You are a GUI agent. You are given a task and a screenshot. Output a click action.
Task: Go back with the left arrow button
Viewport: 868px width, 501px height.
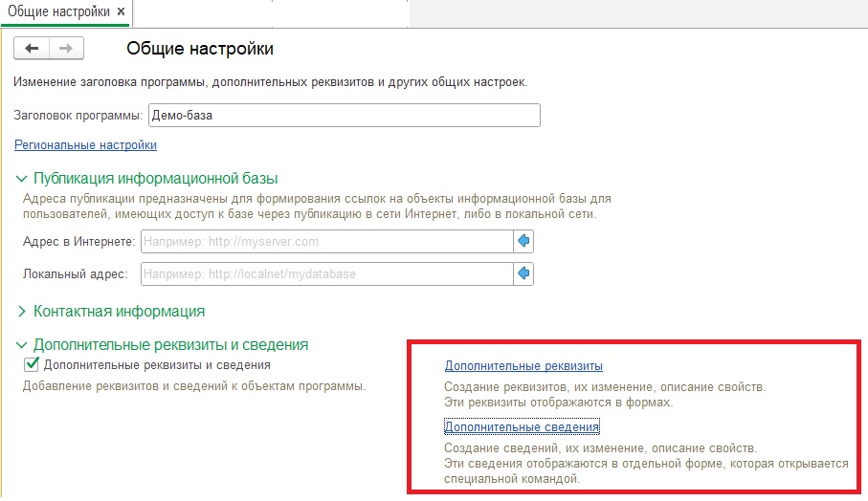32,49
